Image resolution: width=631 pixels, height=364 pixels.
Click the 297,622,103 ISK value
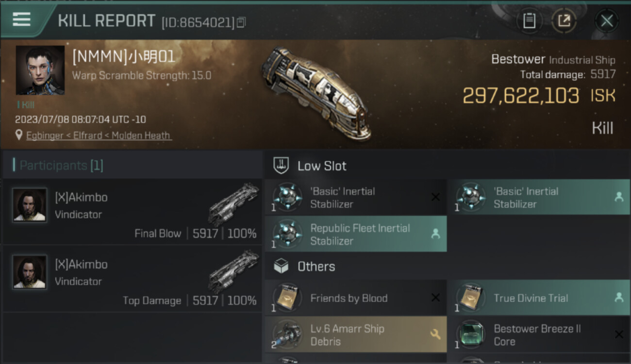521,96
